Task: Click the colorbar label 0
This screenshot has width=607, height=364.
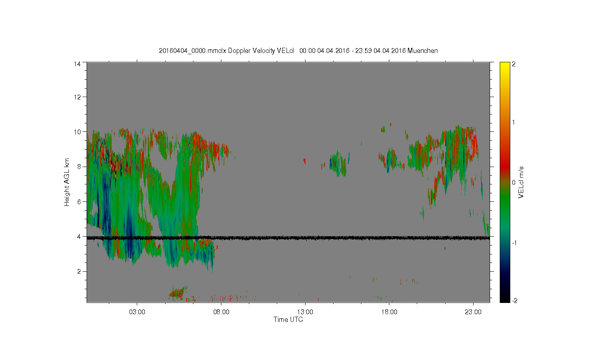Action: click(x=514, y=182)
